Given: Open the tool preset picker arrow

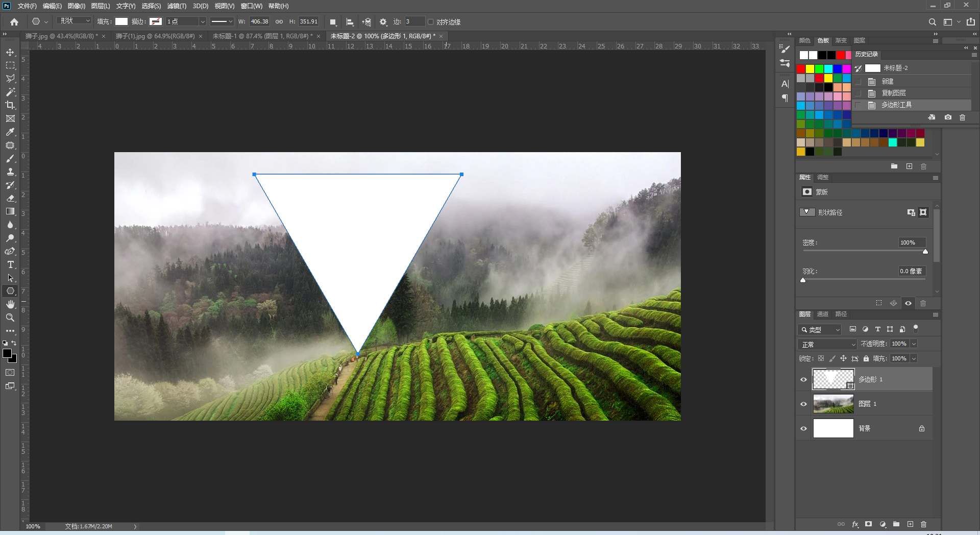Looking at the screenshot, I should (x=46, y=22).
